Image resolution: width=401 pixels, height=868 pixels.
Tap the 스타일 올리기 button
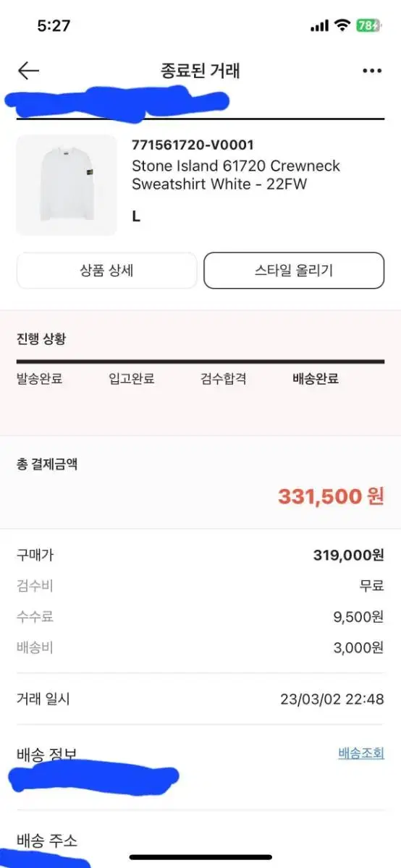(x=294, y=271)
